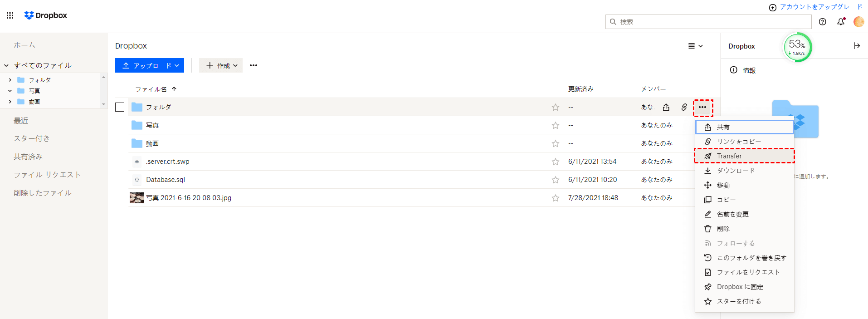Image resolution: width=868 pixels, height=319 pixels.
Task: Click the 53% download progress indicator
Action: point(797,47)
